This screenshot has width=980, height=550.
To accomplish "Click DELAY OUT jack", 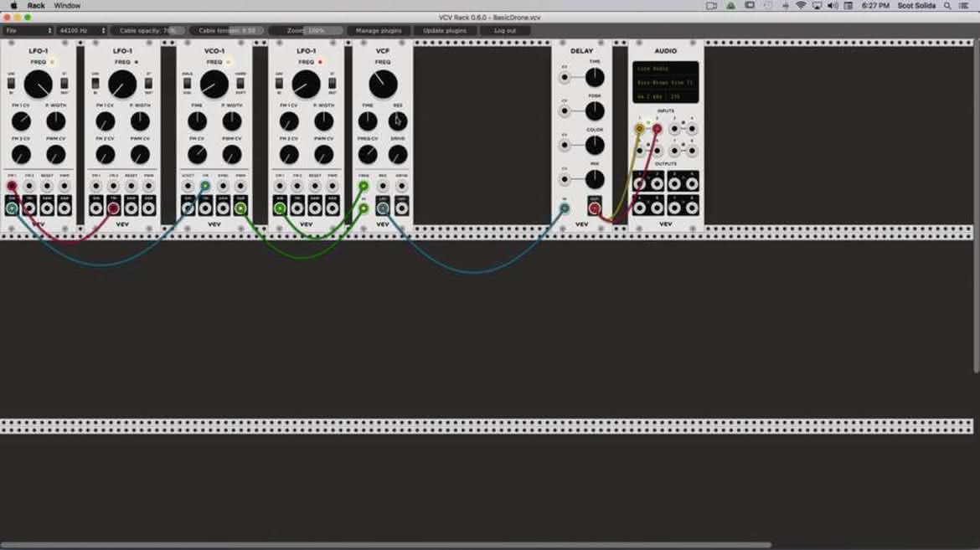I will pos(595,208).
